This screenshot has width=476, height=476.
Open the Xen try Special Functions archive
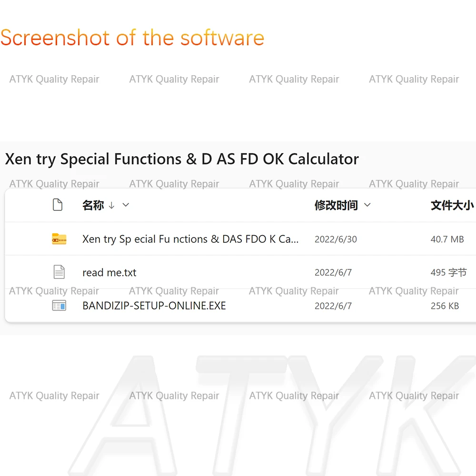pyautogui.click(x=191, y=239)
